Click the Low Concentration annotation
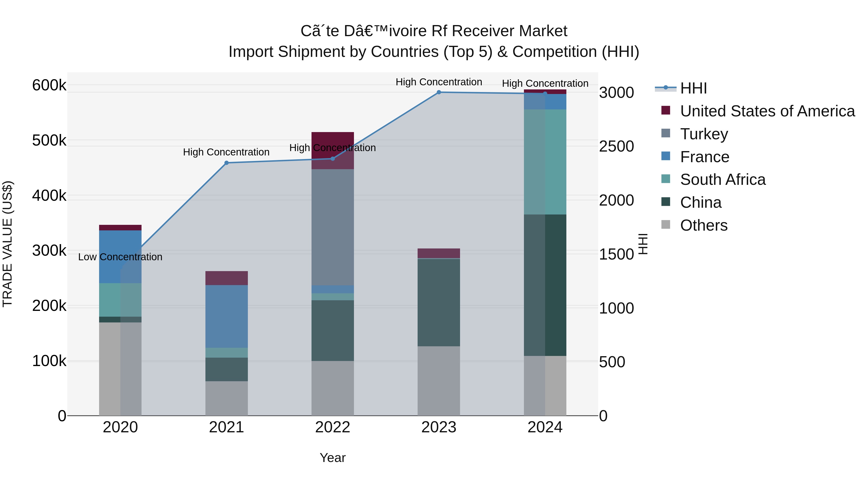This screenshot has width=868, height=488. pyautogui.click(x=120, y=257)
